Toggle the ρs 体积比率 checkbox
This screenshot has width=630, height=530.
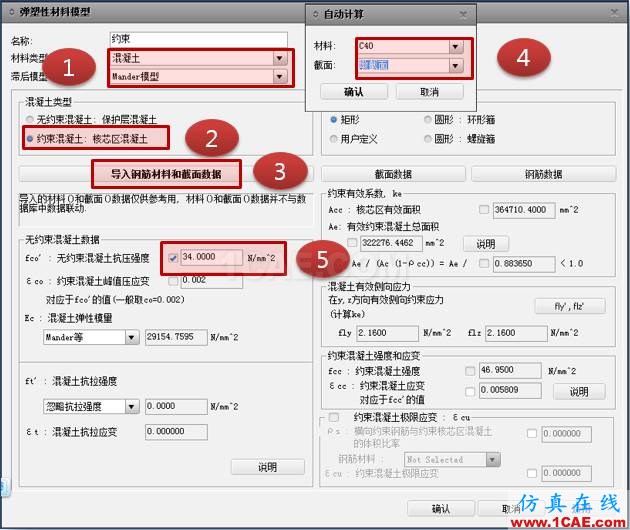point(532,434)
